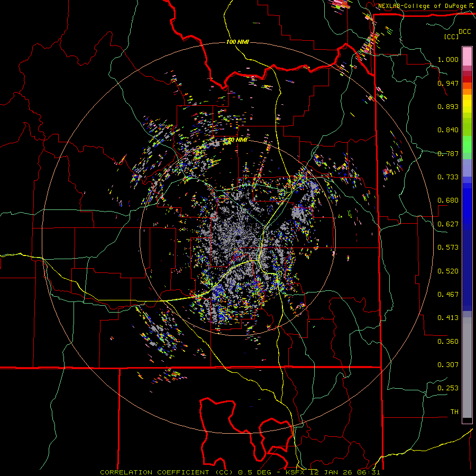Click the pink segment of the color bar
The image size is (476, 476).
click(467, 56)
